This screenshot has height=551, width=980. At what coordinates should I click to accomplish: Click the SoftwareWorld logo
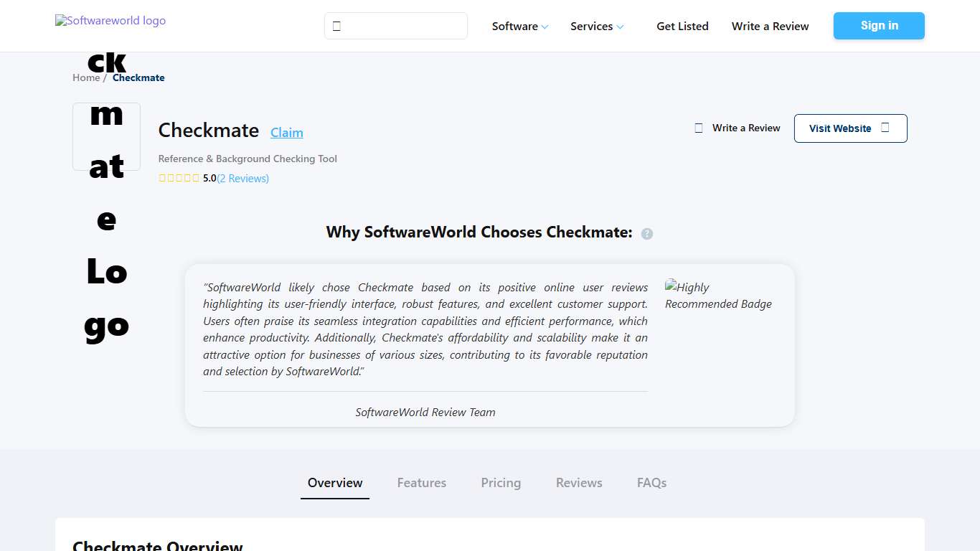click(110, 20)
